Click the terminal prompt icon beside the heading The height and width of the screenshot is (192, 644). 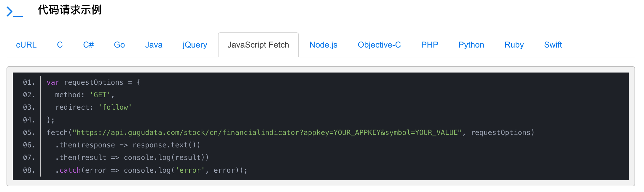click(x=15, y=12)
